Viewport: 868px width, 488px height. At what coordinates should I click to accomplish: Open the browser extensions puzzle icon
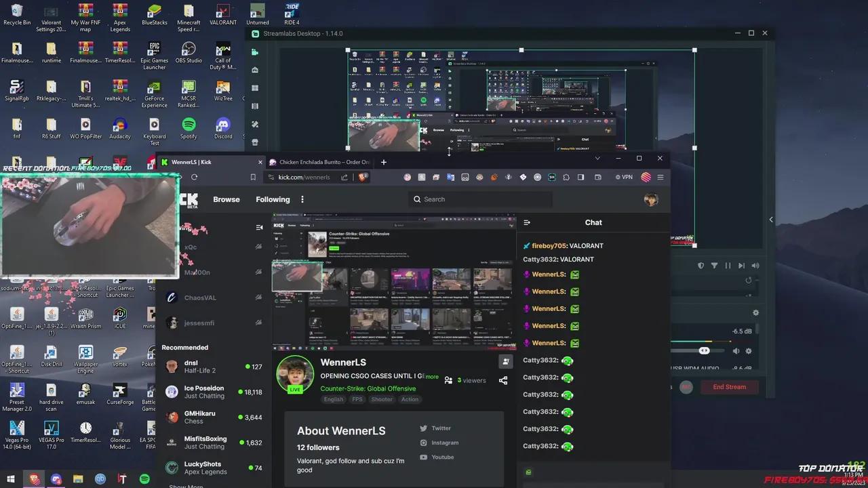click(566, 177)
